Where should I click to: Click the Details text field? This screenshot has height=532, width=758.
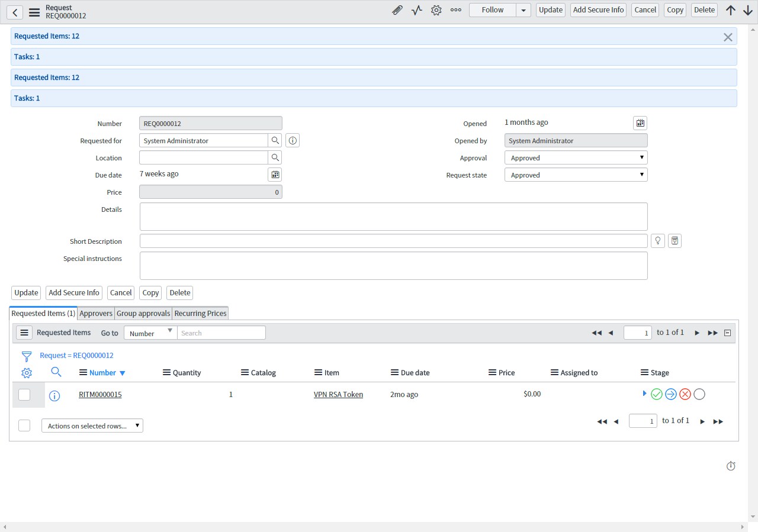pos(393,217)
